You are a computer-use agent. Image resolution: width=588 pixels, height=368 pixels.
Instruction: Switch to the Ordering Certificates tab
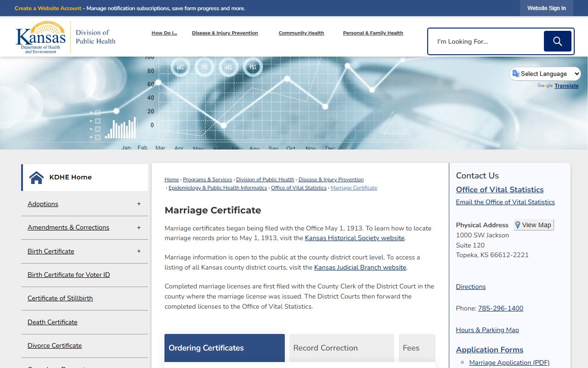pos(225,348)
